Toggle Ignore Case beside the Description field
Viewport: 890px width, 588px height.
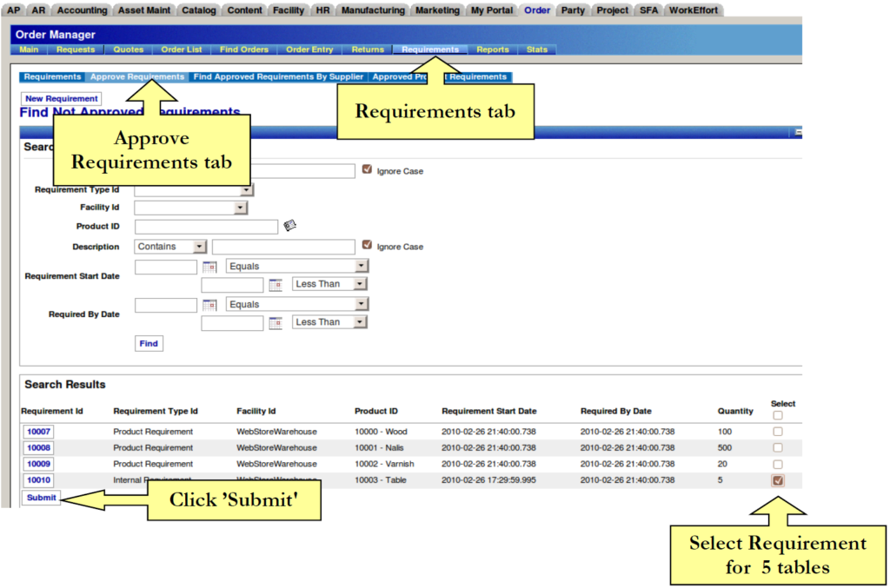[x=368, y=246]
